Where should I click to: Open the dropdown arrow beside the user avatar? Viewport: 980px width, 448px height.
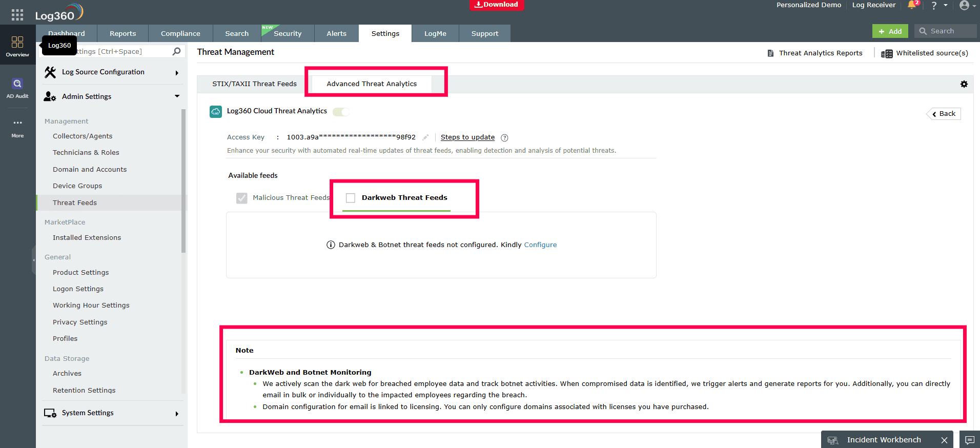974,6
